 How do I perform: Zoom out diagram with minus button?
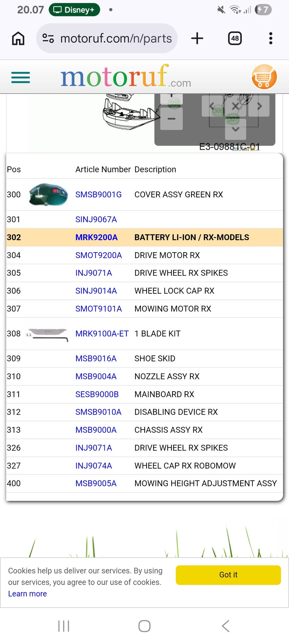click(x=172, y=119)
